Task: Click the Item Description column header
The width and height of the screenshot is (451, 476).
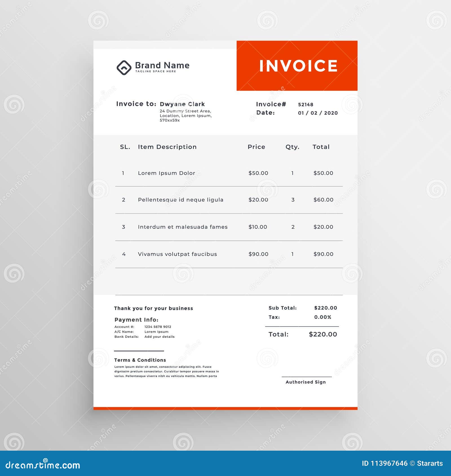Action: click(167, 147)
